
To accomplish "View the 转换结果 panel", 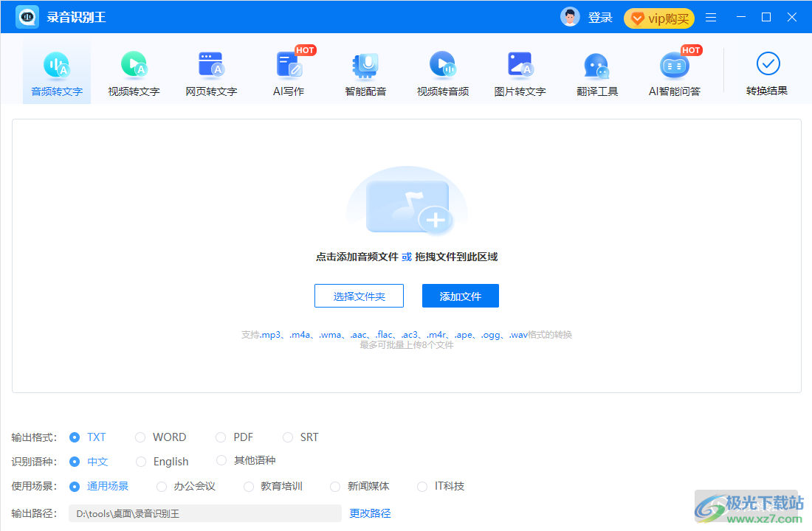I will pos(767,70).
